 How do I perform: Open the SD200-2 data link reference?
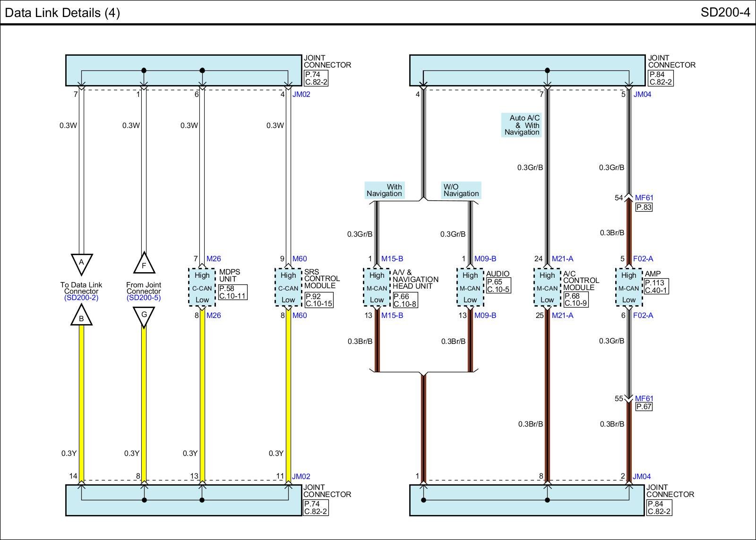[81, 298]
